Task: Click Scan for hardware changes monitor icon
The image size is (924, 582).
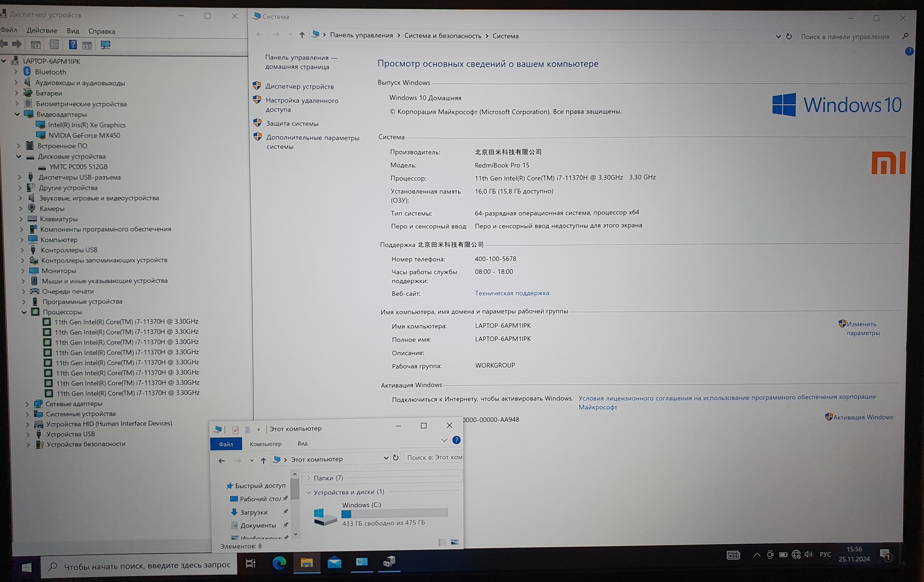Action: pyautogui.click(x=106, y=45)
